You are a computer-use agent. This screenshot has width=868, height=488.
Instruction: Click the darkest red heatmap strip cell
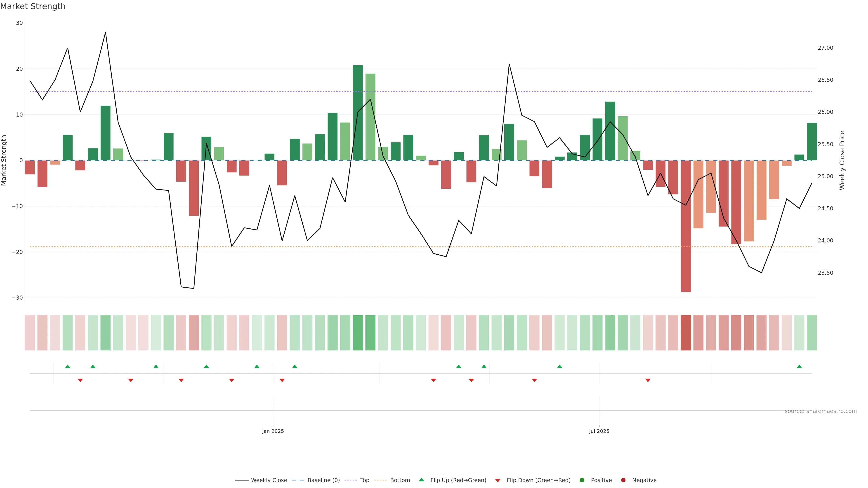[x=686, y=333]
